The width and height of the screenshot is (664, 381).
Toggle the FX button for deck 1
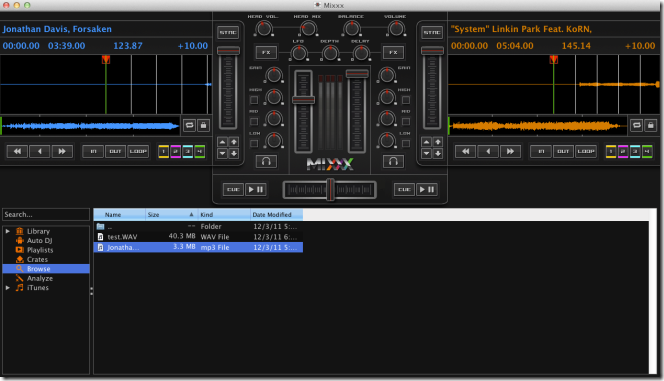pyautogui.click(x=266, y=52)
